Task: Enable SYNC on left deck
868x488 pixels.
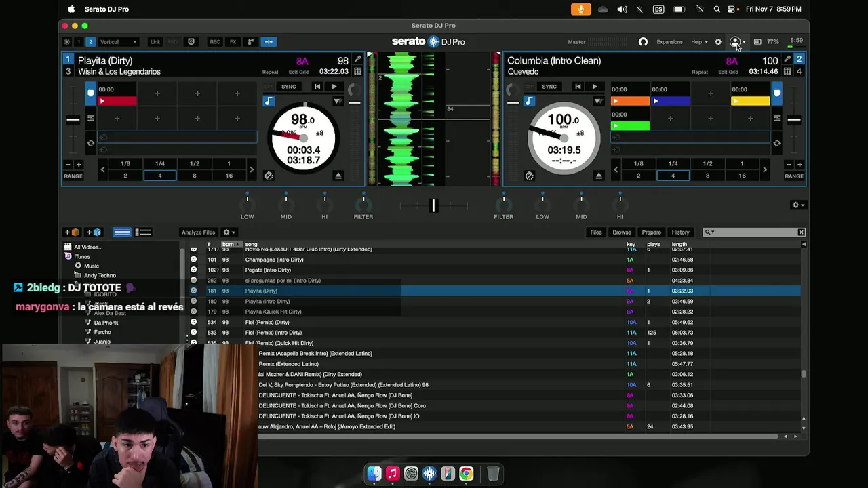Action: click(289, 87)
